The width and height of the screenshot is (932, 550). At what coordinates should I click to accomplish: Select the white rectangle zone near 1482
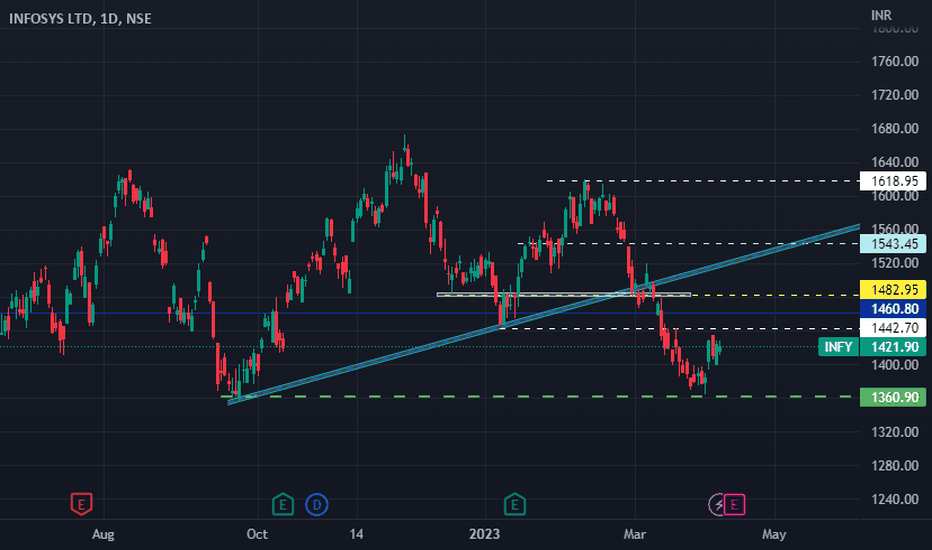tap(563, 294)
